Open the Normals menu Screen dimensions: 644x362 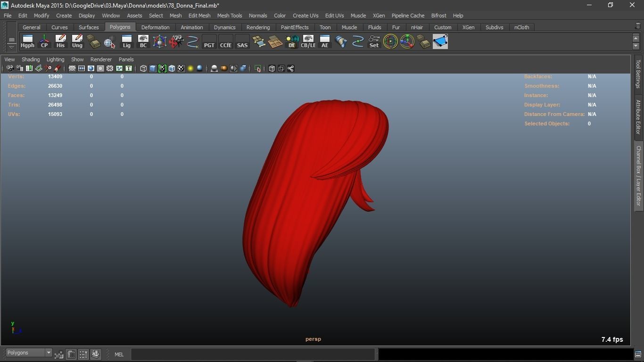pos(258,16)
